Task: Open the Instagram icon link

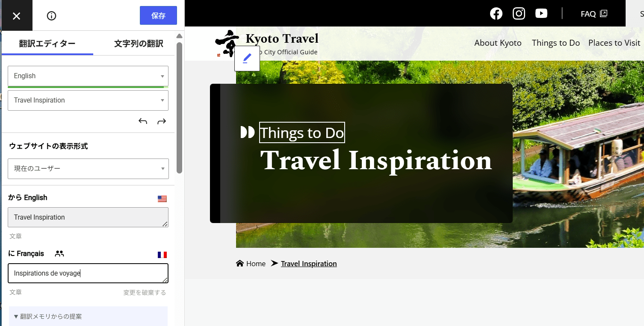Action: click(x=519, y=14)
